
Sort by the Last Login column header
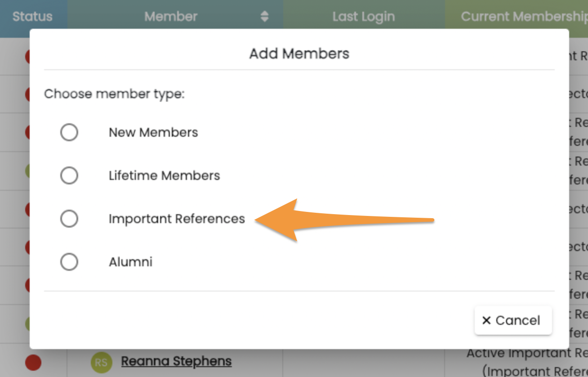(x=364, y=17)
